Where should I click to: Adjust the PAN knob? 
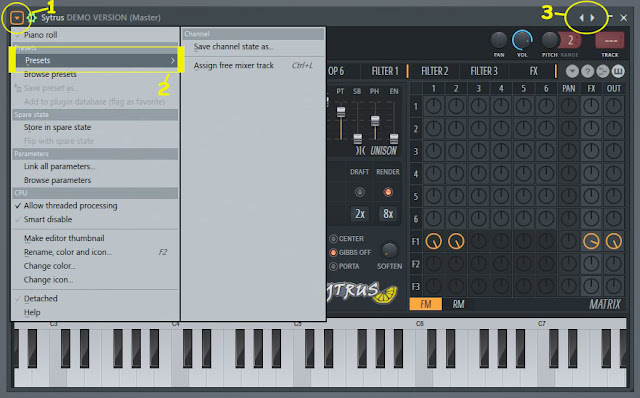[x=499, y=40]
